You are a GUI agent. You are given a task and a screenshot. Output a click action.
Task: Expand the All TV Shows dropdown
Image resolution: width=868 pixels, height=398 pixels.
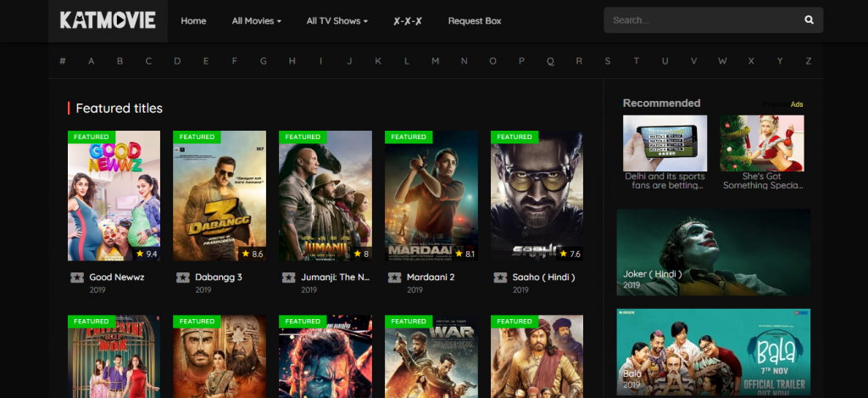pos(337,21)
